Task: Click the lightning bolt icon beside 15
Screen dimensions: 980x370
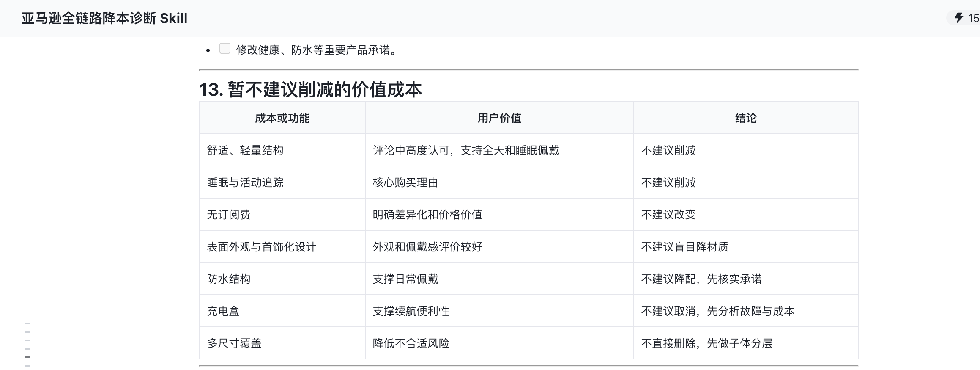Action: pos(959,18)
